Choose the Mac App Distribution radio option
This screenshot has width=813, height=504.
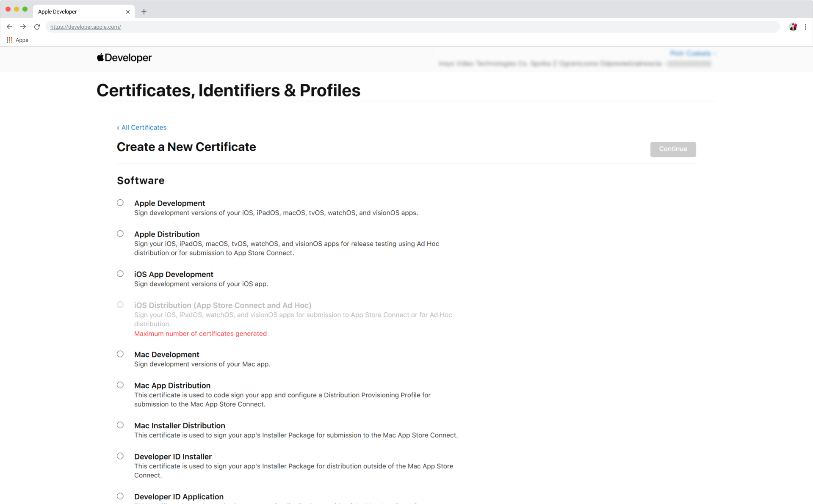pos(120,385)
